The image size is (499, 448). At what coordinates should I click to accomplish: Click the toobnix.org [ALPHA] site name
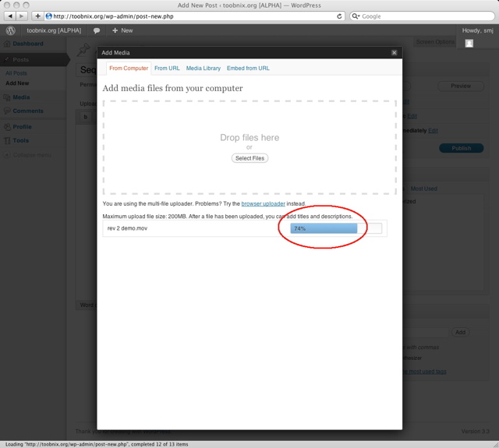coord(54,30)
